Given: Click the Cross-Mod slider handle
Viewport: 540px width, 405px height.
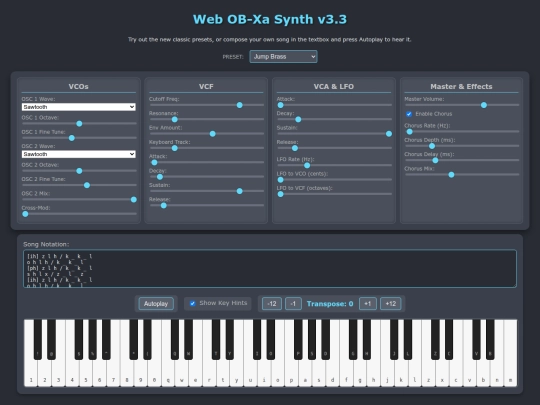Looking at the screenshot, I should tap(25, 214).
